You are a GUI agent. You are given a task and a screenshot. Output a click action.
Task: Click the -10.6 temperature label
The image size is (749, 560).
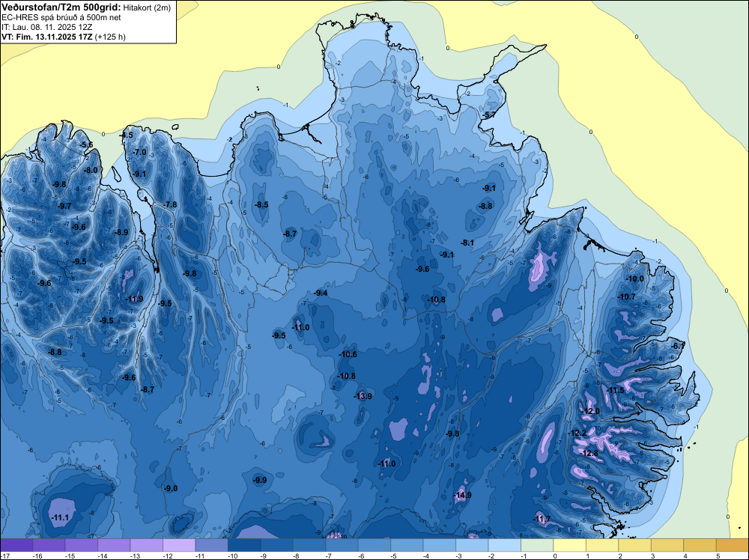(348, 354)
